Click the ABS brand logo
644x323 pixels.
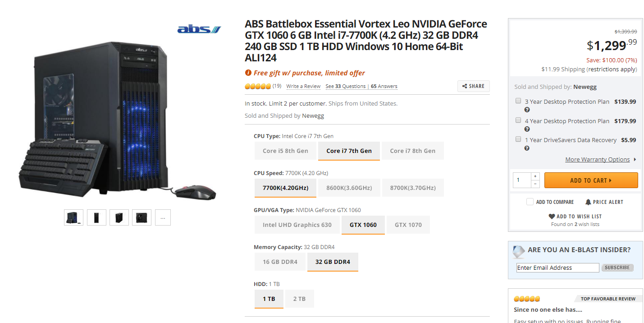tap(199, 29)
